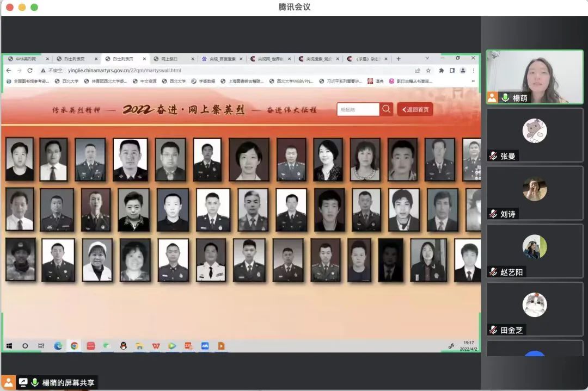This screenshot has width=588, height=391.
Task: Open the Chrome three-dot menu
Action: click(474, 71)
